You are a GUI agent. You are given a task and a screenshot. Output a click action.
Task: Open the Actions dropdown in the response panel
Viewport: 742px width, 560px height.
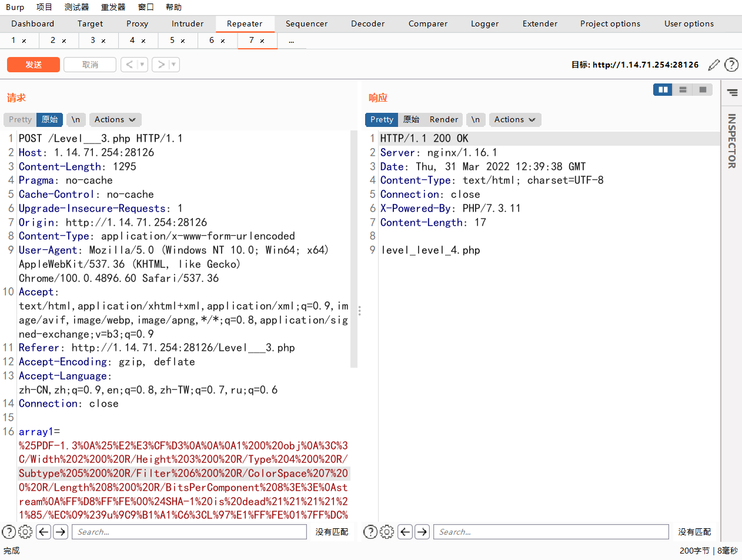point(515,119)
